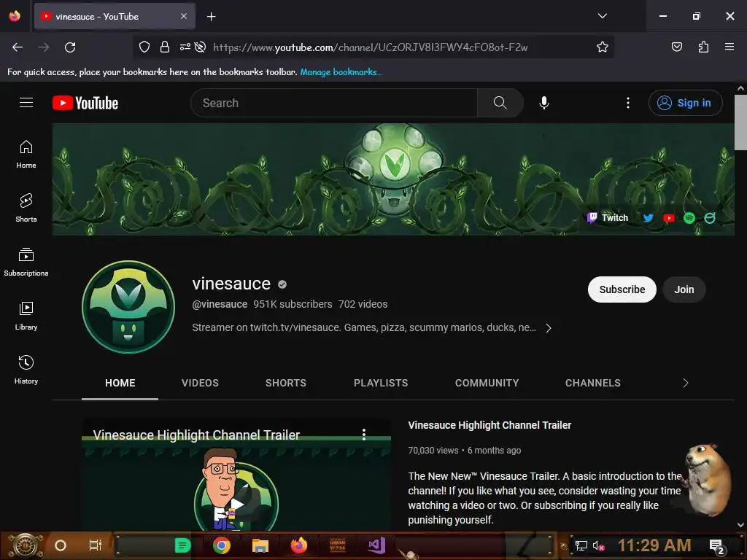Switch to the VIDEOS tab
This screenshot has width=747, height=560.
coord(200,383)
